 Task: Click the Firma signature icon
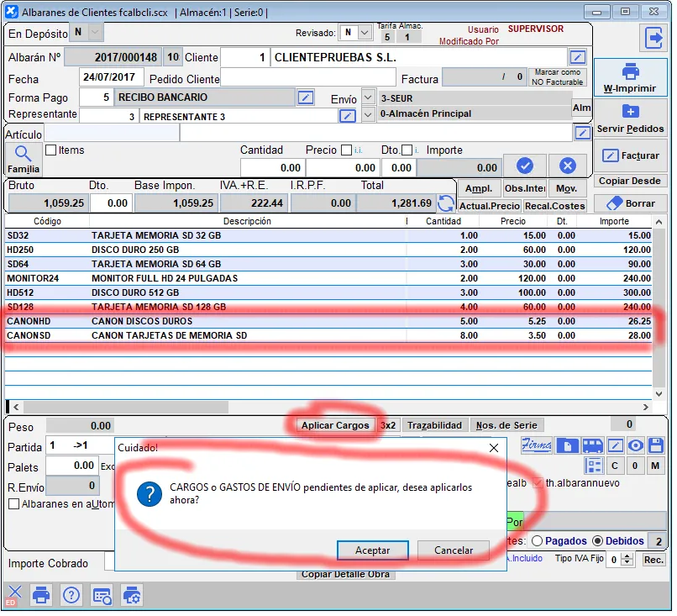click(537, 445)
